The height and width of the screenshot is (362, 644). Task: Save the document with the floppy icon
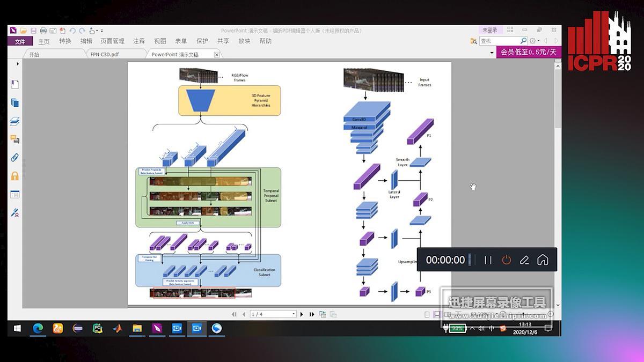tap(33, 31)
